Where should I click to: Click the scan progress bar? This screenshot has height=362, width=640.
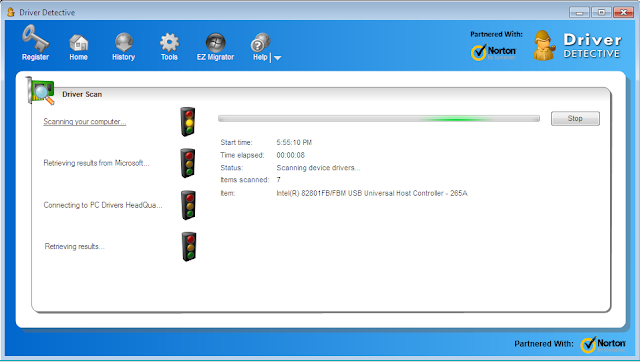(379, 119)
